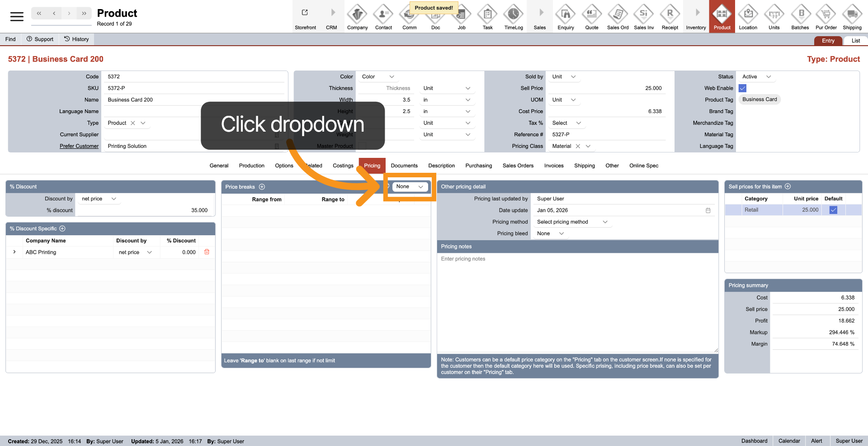Switch to the List view tab
The height and width of the screenshot is (446, 868).
855,41
